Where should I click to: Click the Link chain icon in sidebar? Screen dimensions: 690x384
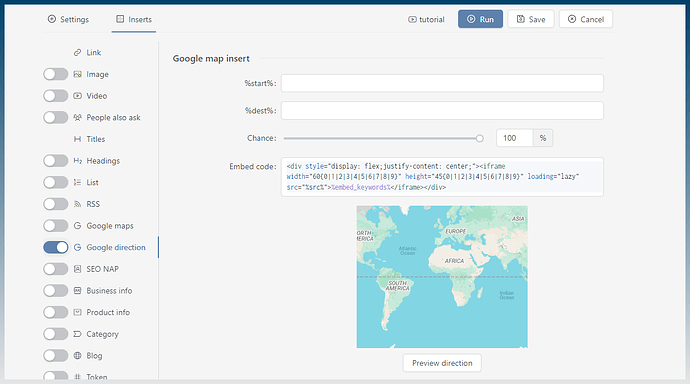[x=77, y=52]
